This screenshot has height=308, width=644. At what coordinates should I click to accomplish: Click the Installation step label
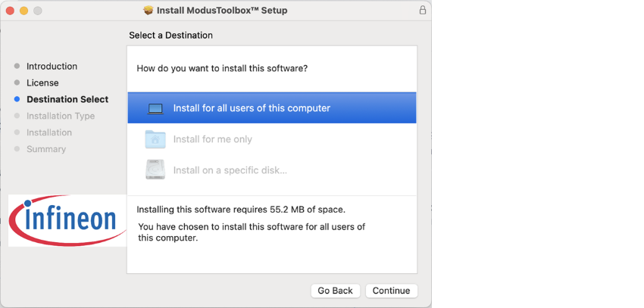(49, 132)
